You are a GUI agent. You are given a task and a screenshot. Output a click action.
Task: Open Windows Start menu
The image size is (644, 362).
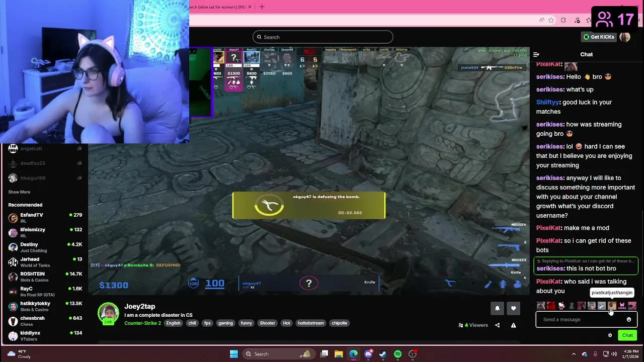click(x=234, y=354)
